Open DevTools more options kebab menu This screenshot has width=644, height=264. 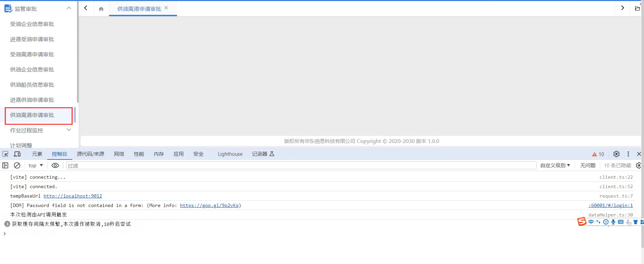(628, 154)
